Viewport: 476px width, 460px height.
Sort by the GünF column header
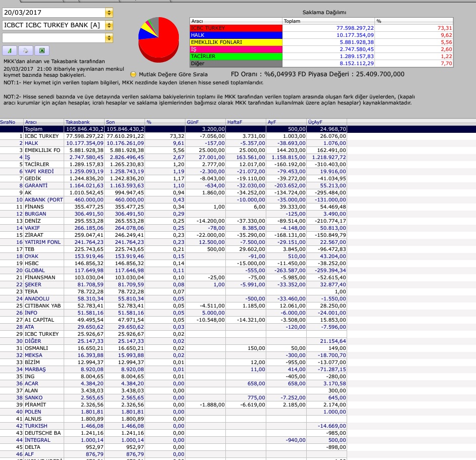(x=205, y=122)
